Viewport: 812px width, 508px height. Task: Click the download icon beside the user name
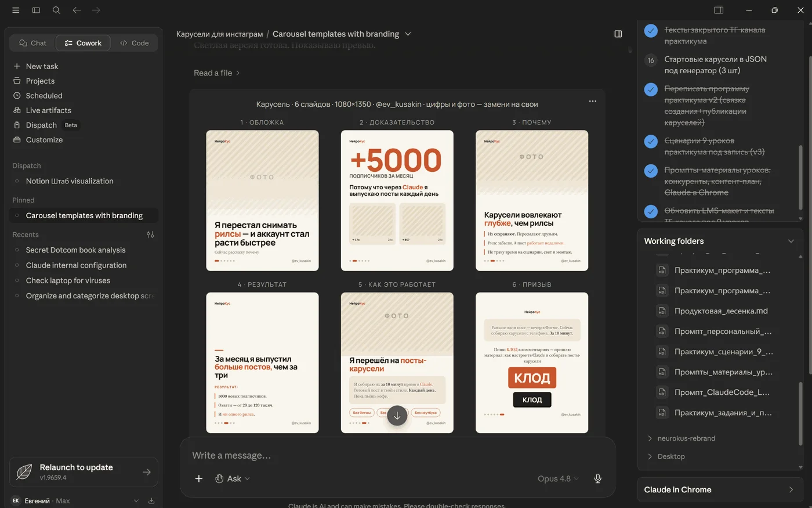pyautogui.click(x=151, y=500)
